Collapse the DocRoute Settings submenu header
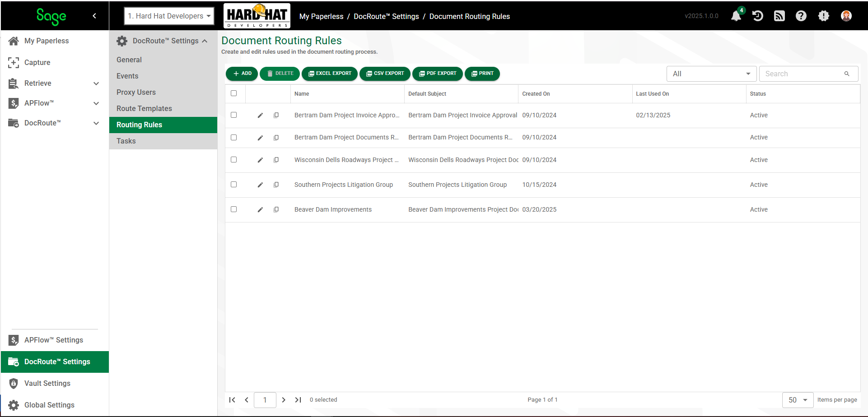The width and height of the screenshot is (868, 417). pos(163,41)
